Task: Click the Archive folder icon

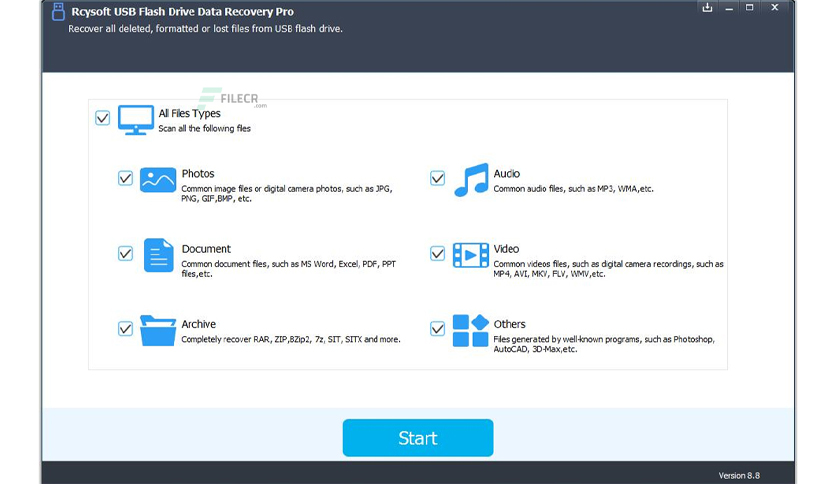Action: tap(158, 330)
